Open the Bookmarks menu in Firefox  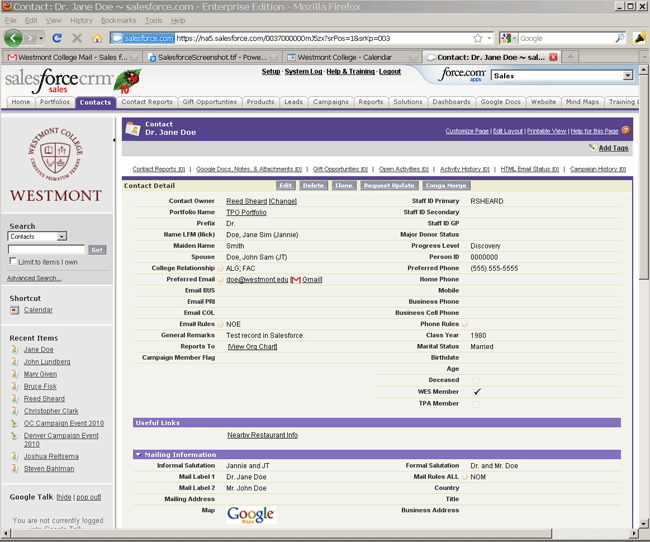[118, 20]
